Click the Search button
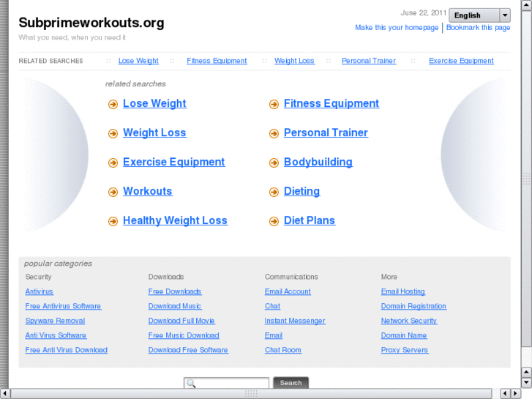 [291, 383]
